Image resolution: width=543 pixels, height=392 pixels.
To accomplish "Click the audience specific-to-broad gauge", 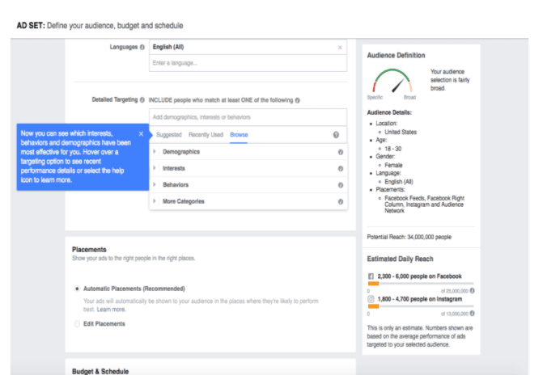I will (392, 81).
